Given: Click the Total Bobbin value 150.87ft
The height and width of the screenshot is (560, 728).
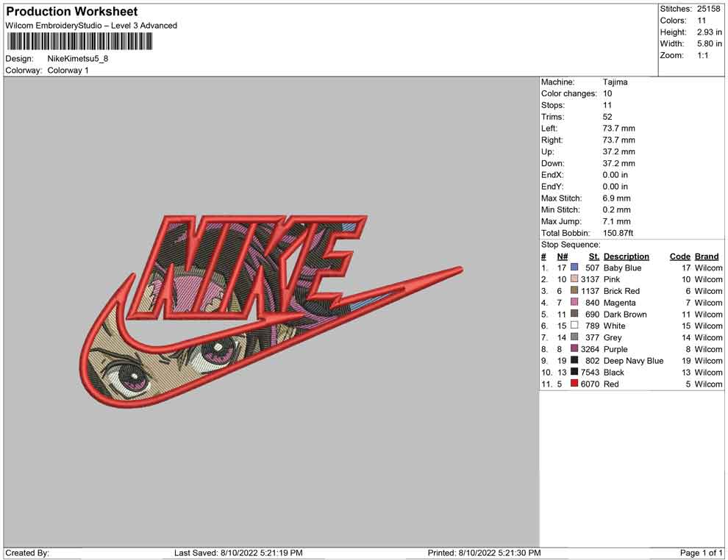Looking at the screenshot, I should [618, 233].
